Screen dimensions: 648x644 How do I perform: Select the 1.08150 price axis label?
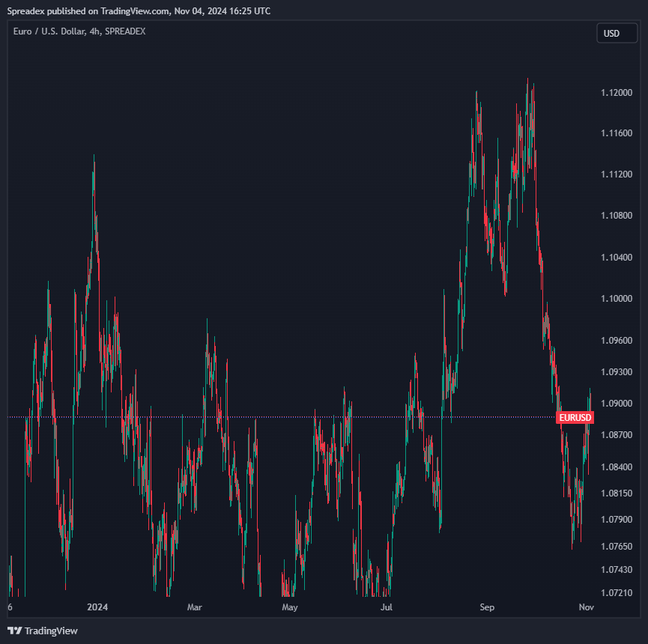tap(617, 493)
